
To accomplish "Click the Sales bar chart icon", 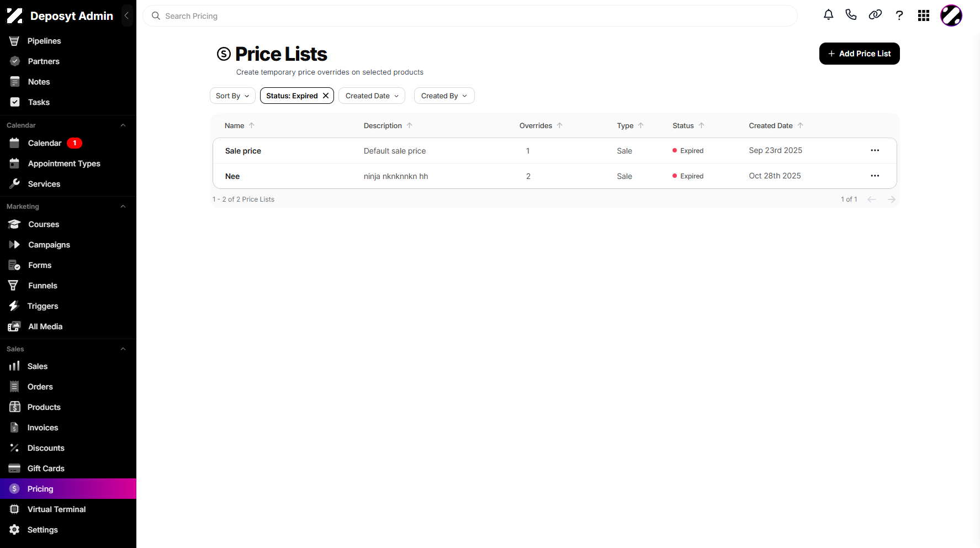I will point(14,366).
